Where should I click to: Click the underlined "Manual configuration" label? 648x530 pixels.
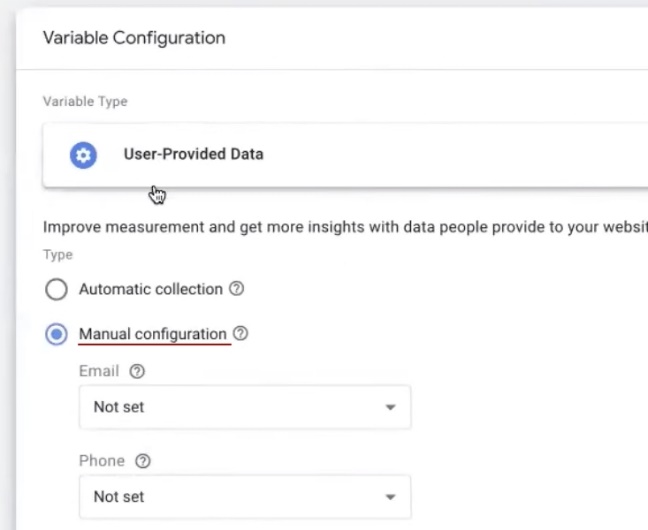coord(154,334)
